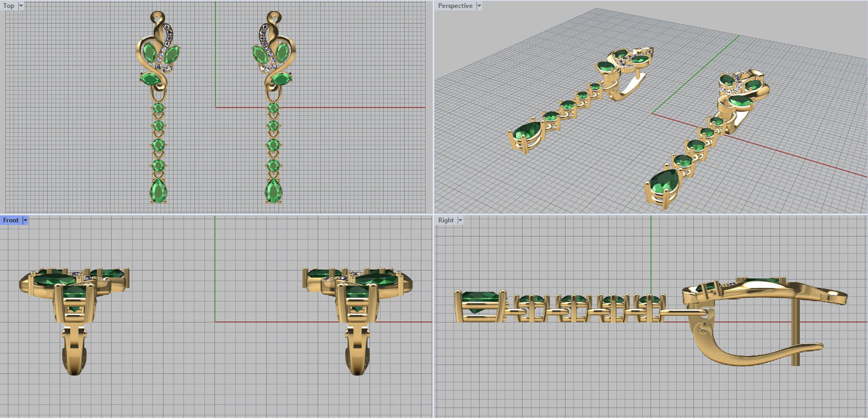Image resolution: width=868 pixels, height=419 pixels.
Task: Click the Perspective viewport title label
Action: coord(455,5)
